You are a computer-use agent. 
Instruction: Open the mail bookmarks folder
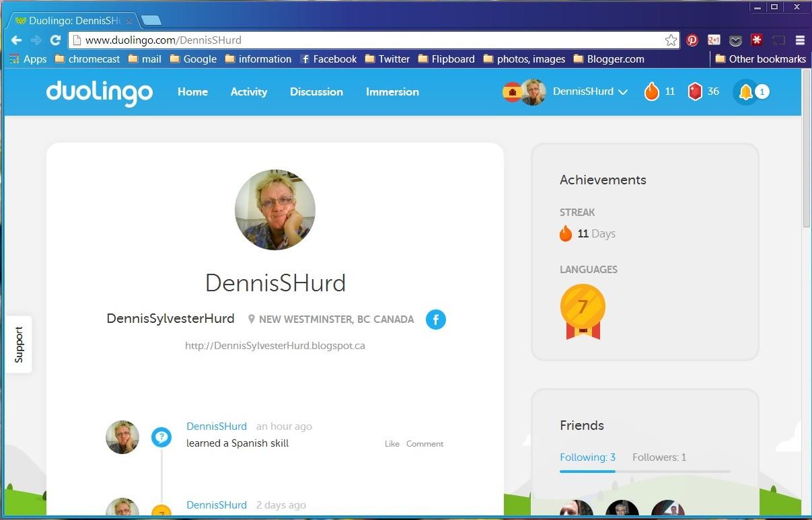pos(145,59)
